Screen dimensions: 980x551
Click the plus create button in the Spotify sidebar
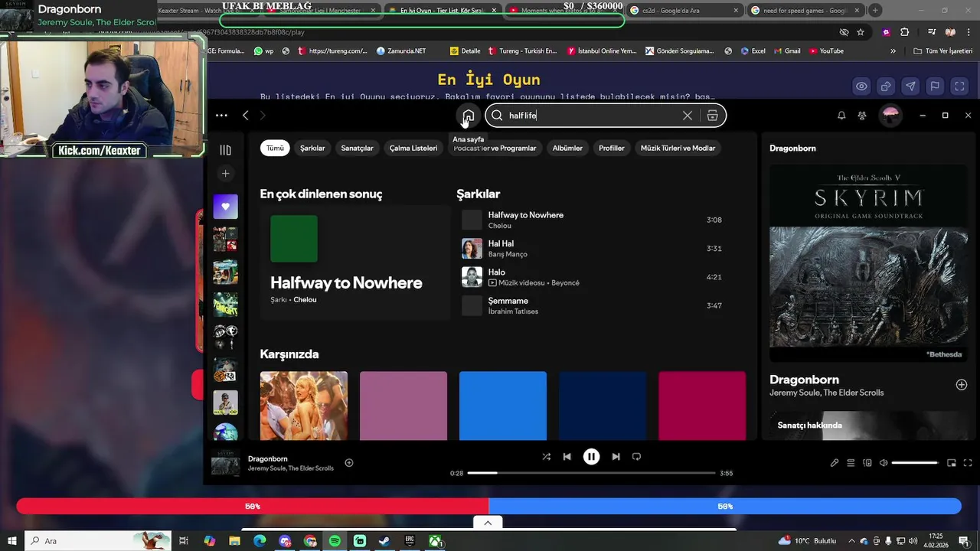225,174
